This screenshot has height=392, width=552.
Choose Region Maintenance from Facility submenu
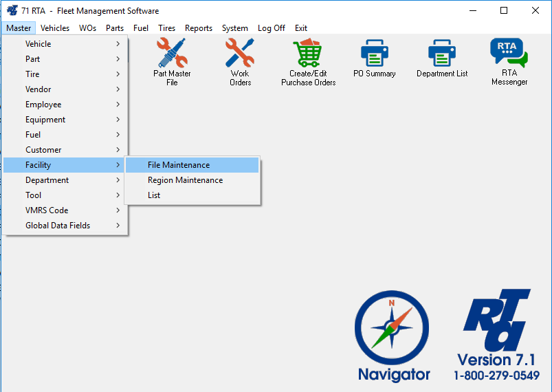pos(185,180)
